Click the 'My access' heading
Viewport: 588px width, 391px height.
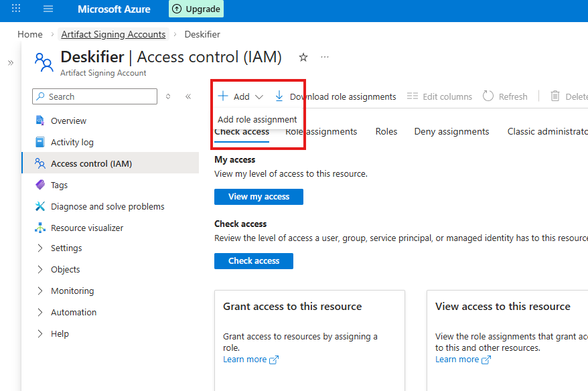[x=235, y=160]
